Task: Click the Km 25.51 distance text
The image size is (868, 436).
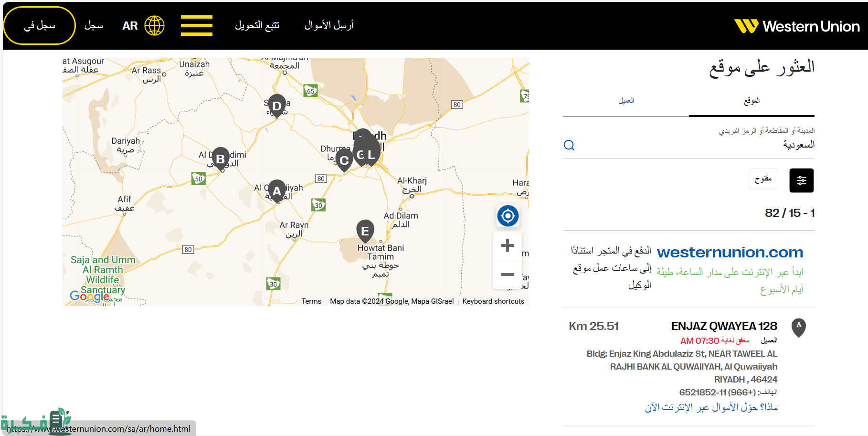Action: [593, 326]
